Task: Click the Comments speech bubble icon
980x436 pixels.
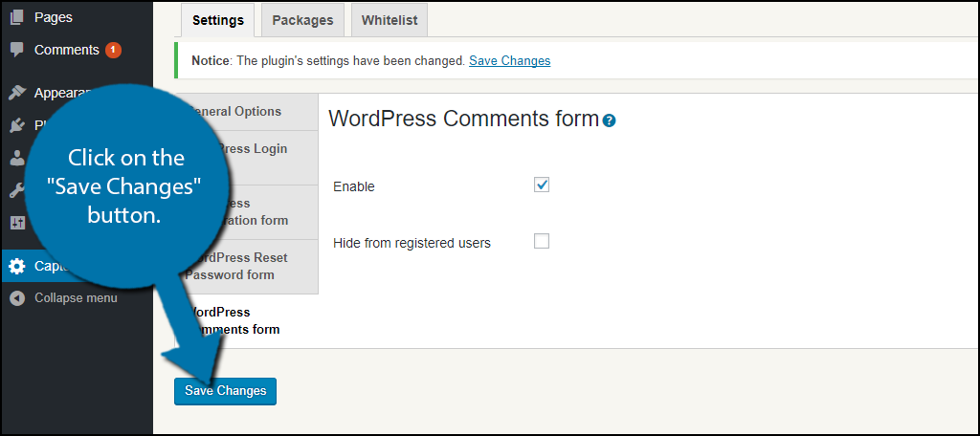Action: point(17,50)
